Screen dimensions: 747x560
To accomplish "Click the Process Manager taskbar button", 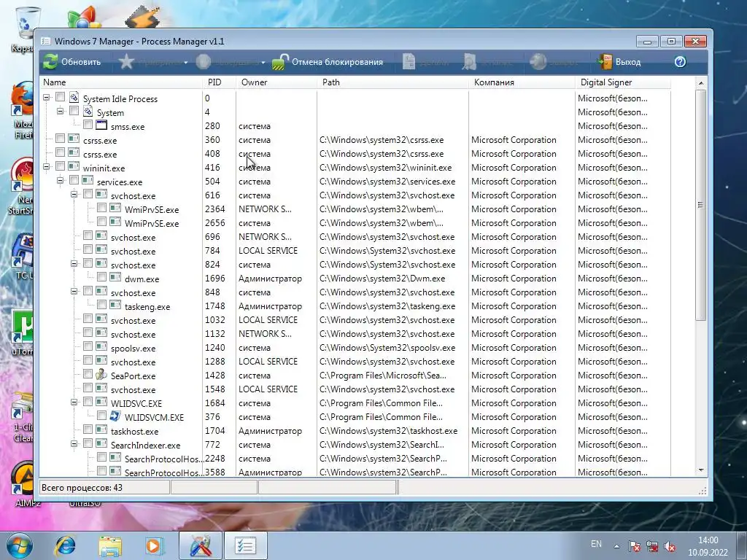I will coord(245,545).
